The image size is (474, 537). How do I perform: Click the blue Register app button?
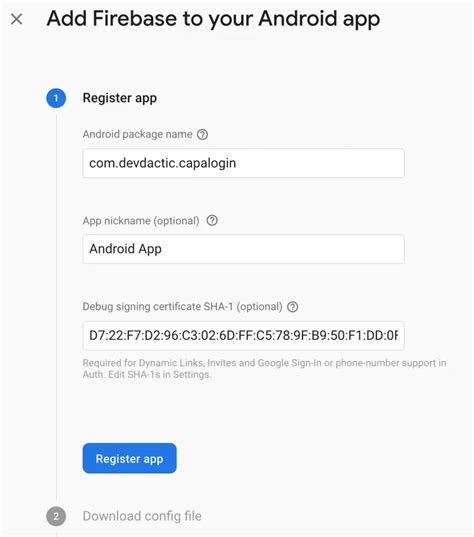(x=129, y=458)
